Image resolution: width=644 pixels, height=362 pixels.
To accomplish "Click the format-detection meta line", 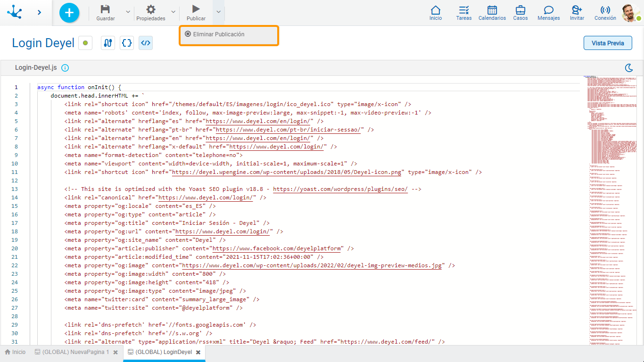I will [154, 155].
